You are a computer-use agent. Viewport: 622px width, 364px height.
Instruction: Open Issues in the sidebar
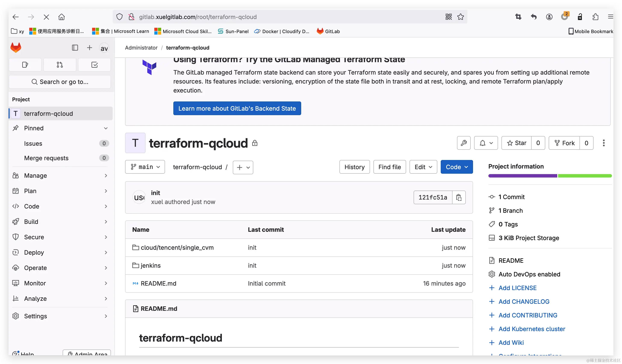coord(60,144)
